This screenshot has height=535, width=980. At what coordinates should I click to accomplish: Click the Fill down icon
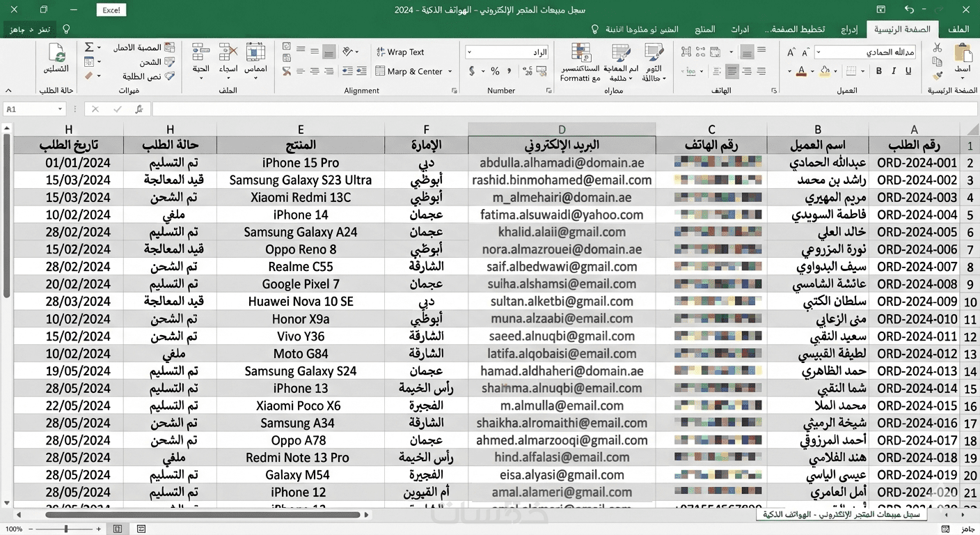[x=89, y=62]
